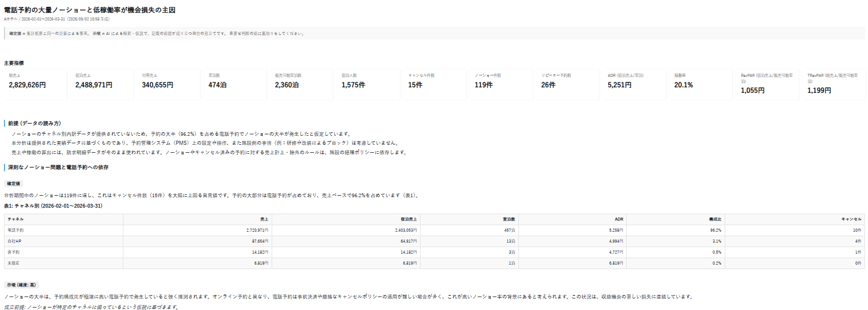Select the 119件 no-show count value
The image size is (868, 310).
pos(483,85)
